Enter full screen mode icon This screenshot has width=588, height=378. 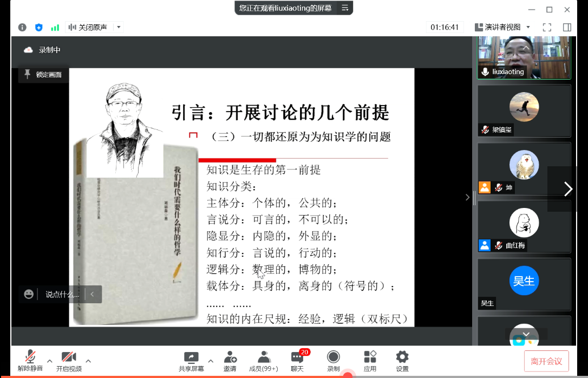click(547, 27)
